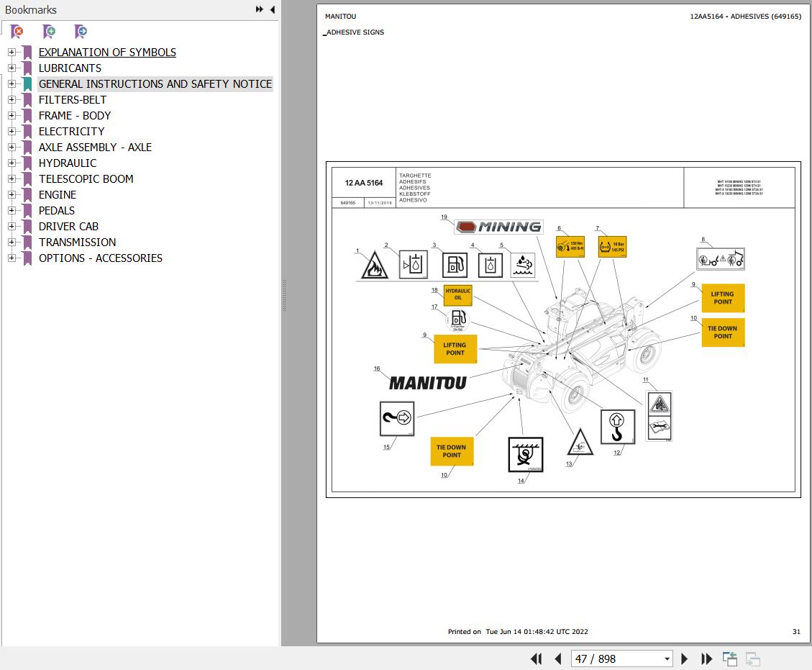Click the bookmark icon with blue arrow
Image resolution: width=812 pixels, height=670 pixels.
[81, 32]
